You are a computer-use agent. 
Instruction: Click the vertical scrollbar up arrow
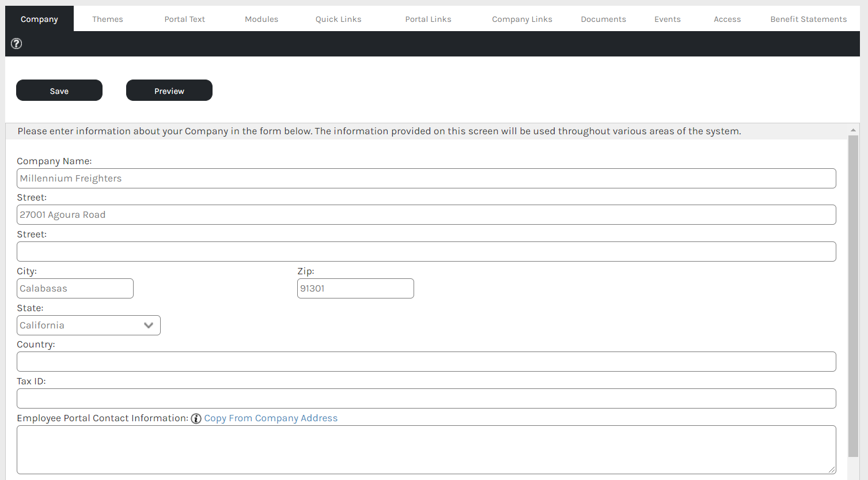(x=853, y=130)
